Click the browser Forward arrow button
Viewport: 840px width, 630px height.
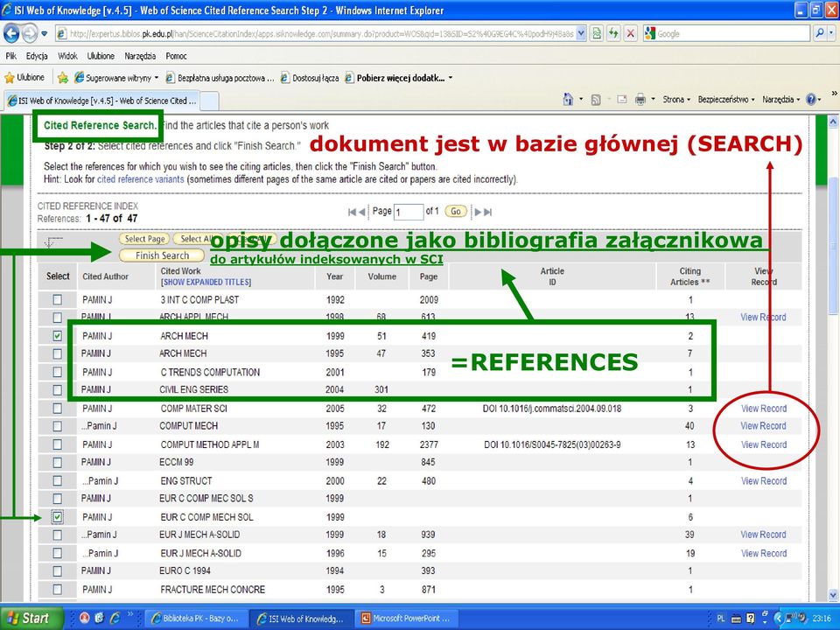(30, 33)
